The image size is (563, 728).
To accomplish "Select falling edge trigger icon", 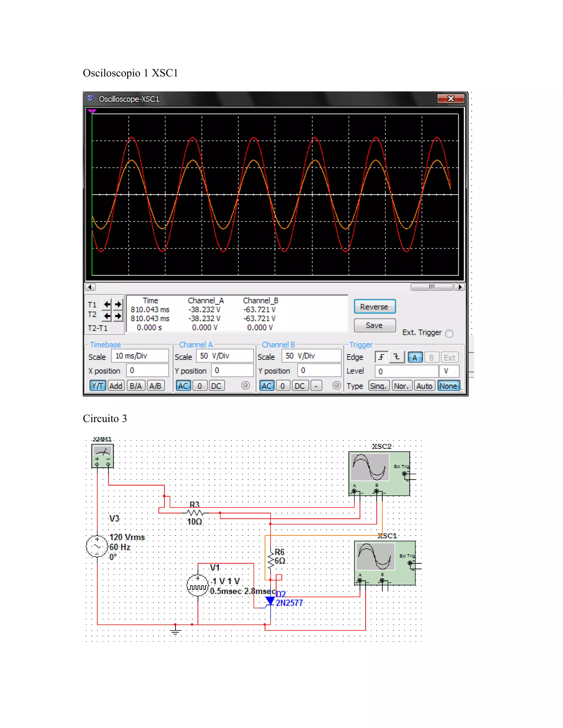I will (397, 357).
